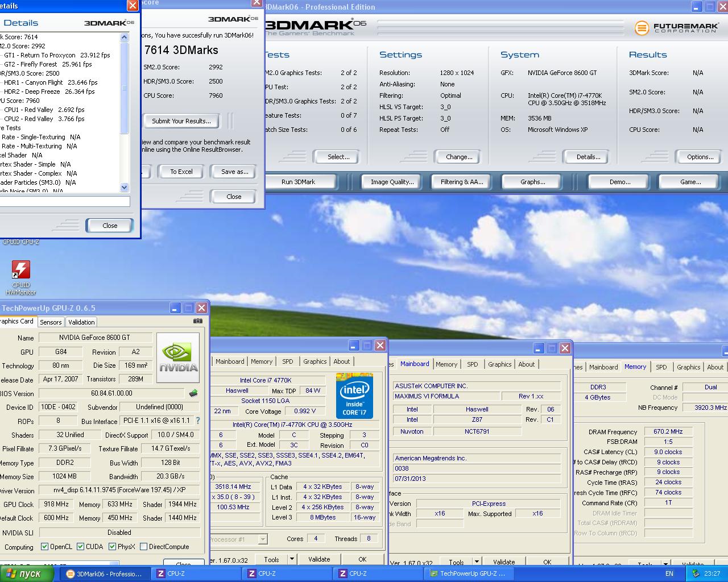728x582 pixels.
Task: Click Close button in Details dialog
Action: [x=110, y=226]
